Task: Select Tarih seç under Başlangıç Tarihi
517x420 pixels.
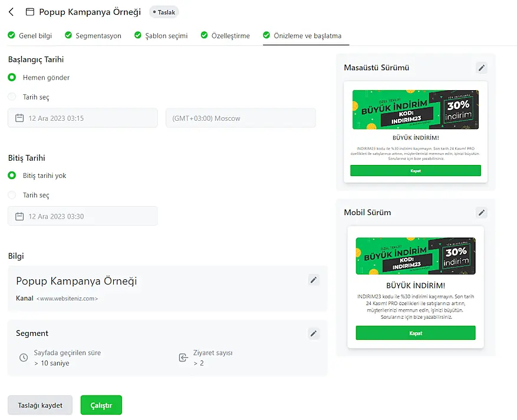Action: point(12,97)
